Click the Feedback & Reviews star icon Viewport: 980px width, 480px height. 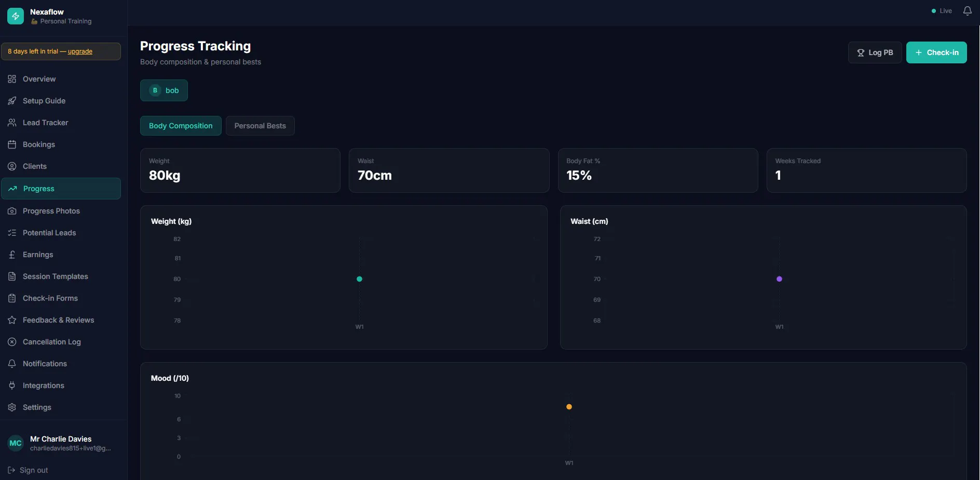pos(12,320)
